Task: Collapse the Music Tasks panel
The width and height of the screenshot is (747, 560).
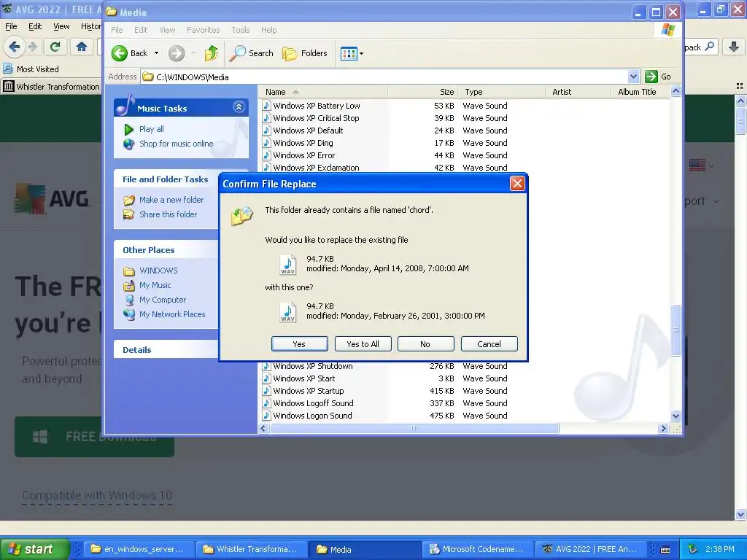Action: click(x=239, y=107)
